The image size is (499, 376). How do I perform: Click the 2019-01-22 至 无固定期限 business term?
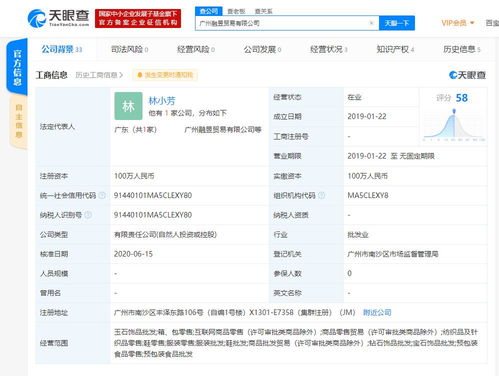pyautogui.click(x=391, y=156)
